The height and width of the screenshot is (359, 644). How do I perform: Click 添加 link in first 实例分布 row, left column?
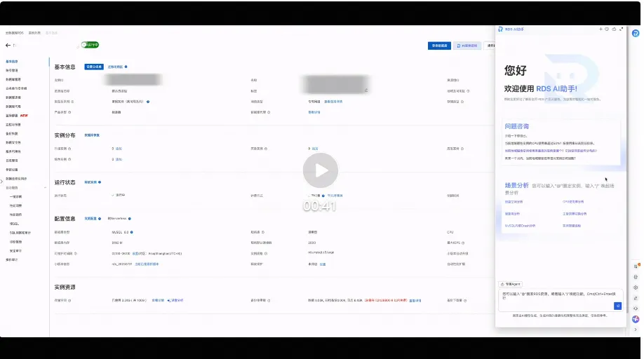coord(119,149)
